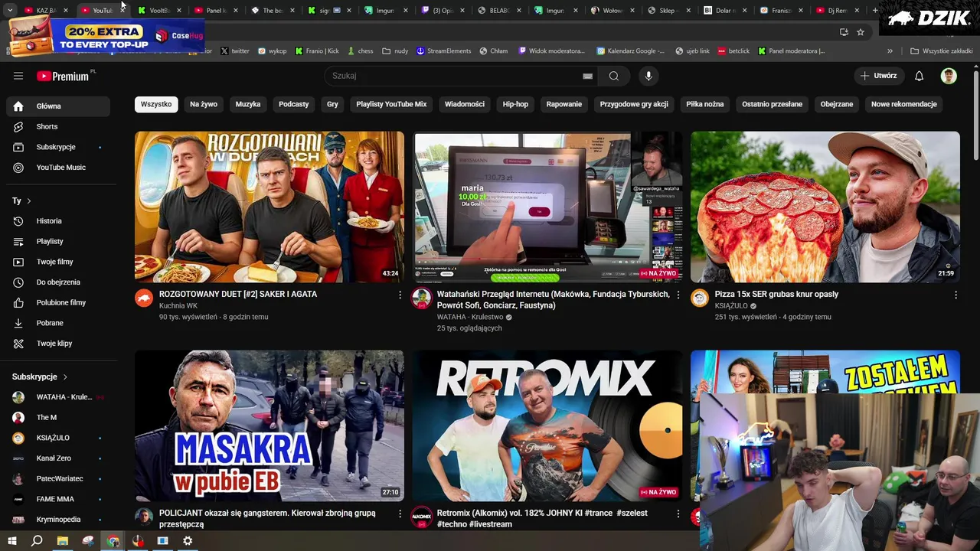This screenshot has height=551, width=980.
Task: Play the Pizza 15x SER thumbnail
Action: tap(825, 207)
